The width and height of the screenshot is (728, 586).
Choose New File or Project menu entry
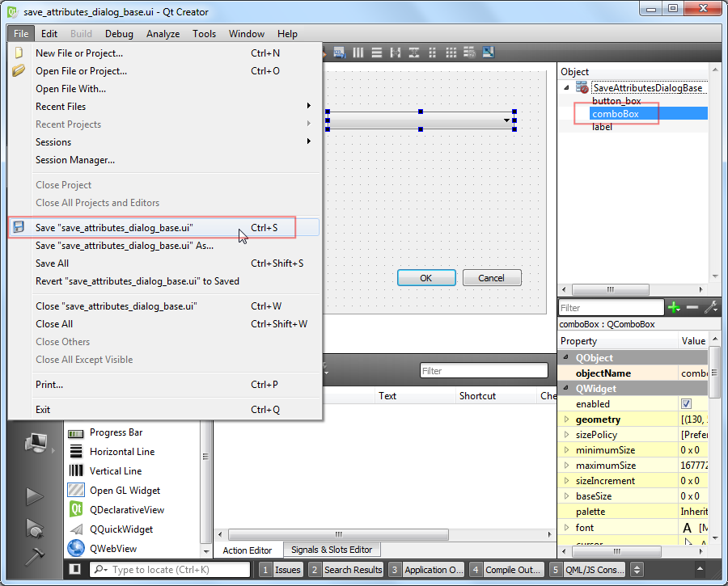pos(164,53)
